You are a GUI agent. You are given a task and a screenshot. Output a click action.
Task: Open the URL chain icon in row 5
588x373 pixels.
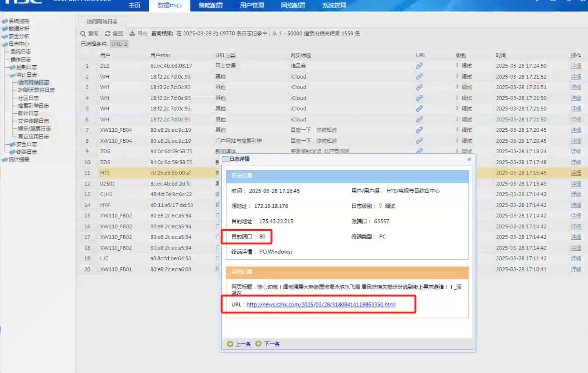click(x=419, y=108)
